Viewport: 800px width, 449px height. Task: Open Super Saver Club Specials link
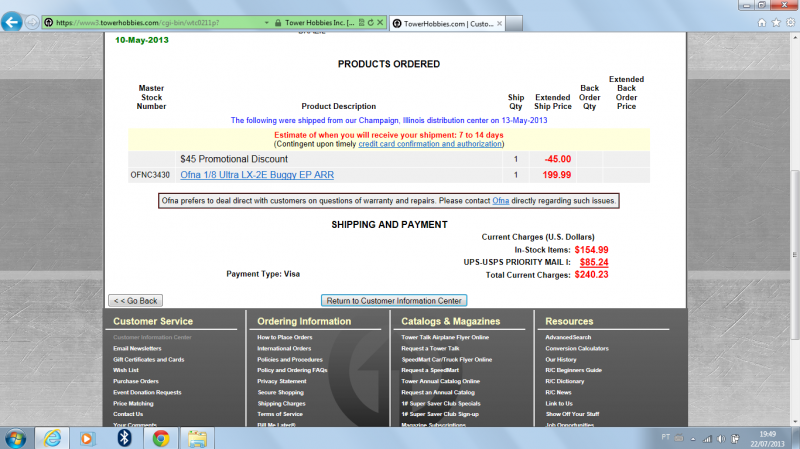point(441,404)
